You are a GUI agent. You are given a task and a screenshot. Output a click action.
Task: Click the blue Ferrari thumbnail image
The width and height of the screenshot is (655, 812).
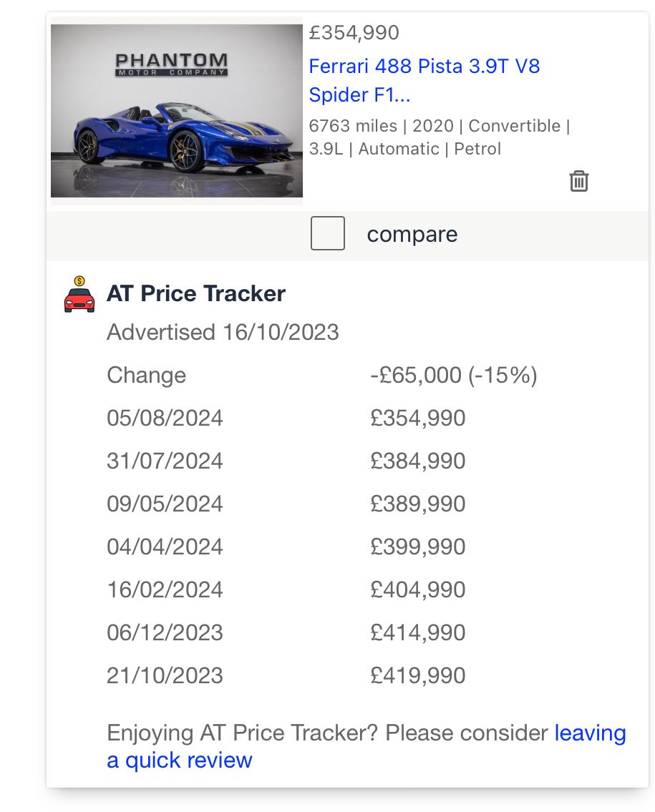pos(177,111)
